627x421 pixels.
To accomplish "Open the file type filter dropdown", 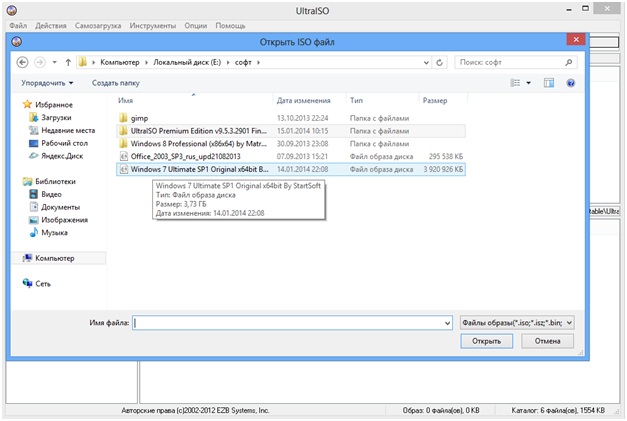I will pos(517,323).
